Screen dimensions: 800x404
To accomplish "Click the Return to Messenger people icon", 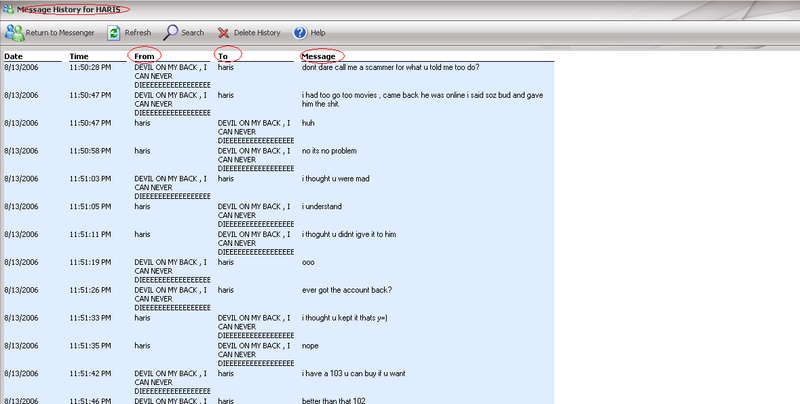I will pos(13,32).
